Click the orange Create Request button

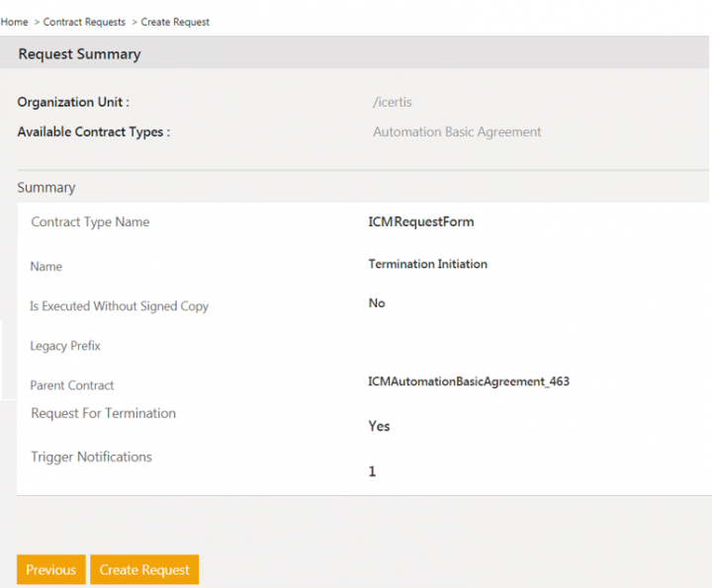click(144, 569)
